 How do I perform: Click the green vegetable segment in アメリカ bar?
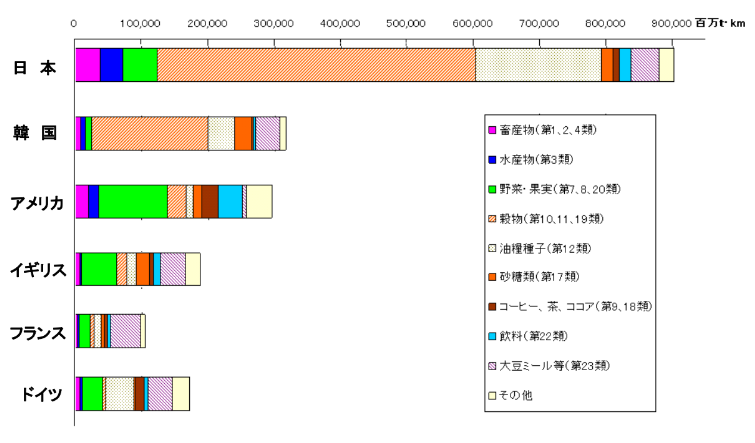(x=133, y=202)
